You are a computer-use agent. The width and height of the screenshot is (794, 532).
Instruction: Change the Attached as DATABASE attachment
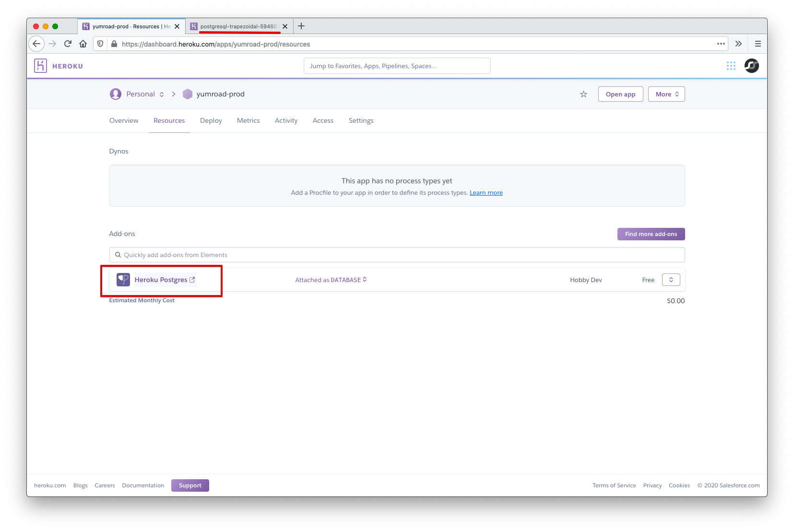click(x=331, y=280)
